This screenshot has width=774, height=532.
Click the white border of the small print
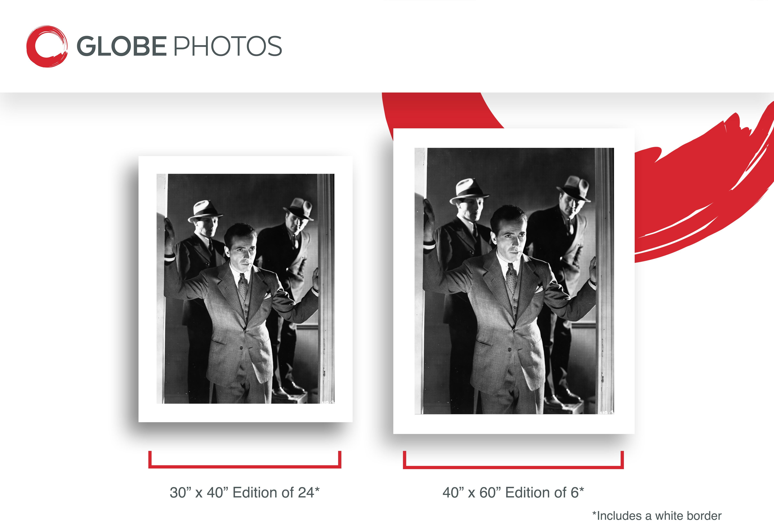[x=245, y=413]
